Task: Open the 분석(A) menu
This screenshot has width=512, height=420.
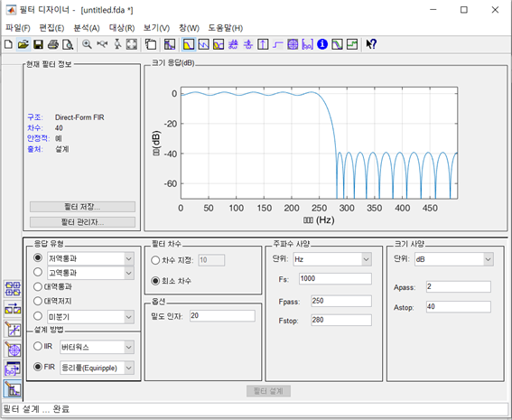Action: [87, 28]
